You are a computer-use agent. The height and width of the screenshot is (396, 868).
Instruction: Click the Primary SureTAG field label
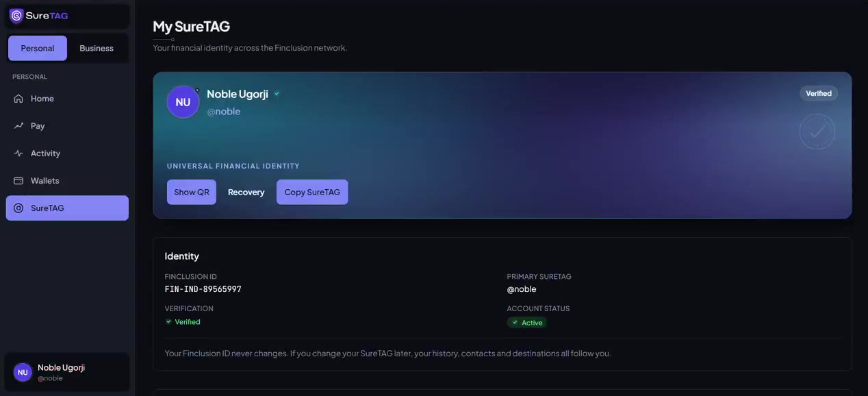tap(539, 277)
